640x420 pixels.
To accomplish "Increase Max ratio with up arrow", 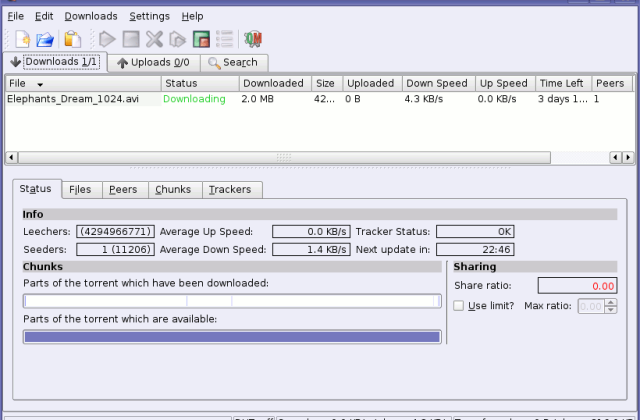I will click(x=611, y=302).
